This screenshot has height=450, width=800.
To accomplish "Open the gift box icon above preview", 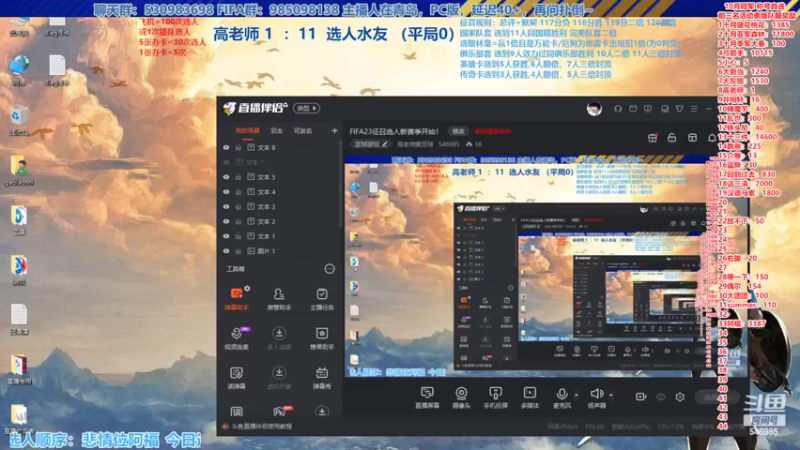I will click(x=653, y=138).
